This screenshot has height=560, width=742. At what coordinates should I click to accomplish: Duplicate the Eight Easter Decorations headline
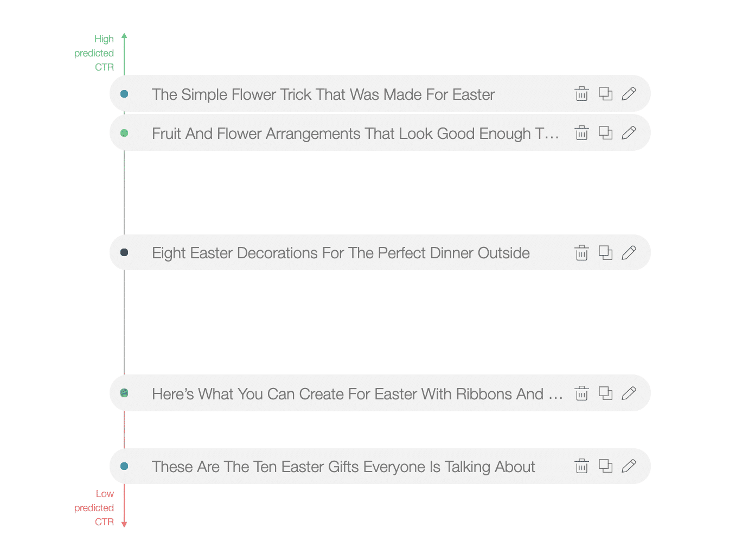point(605,253)
